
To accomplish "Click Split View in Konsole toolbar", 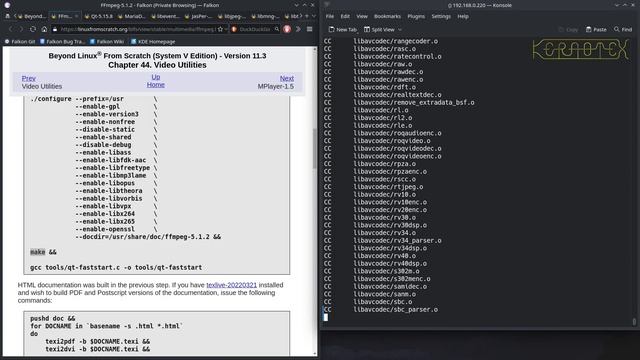I will coord(379,29).
